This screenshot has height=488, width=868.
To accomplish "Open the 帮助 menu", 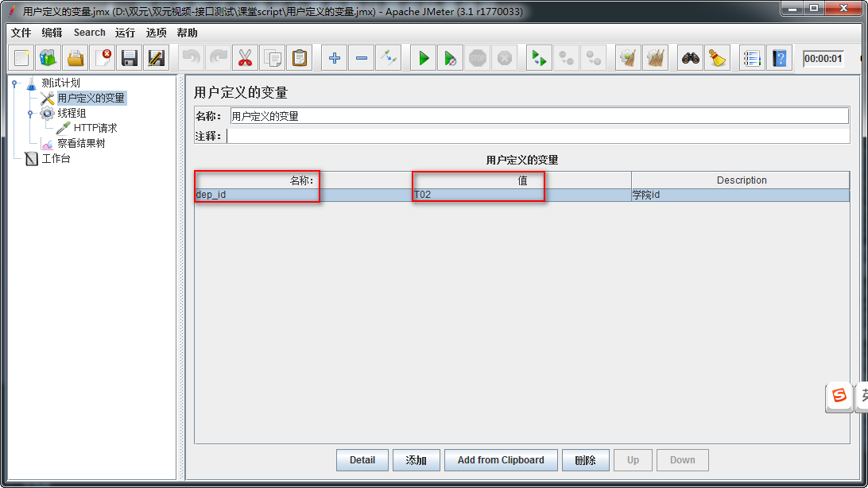I will (187, 33).
